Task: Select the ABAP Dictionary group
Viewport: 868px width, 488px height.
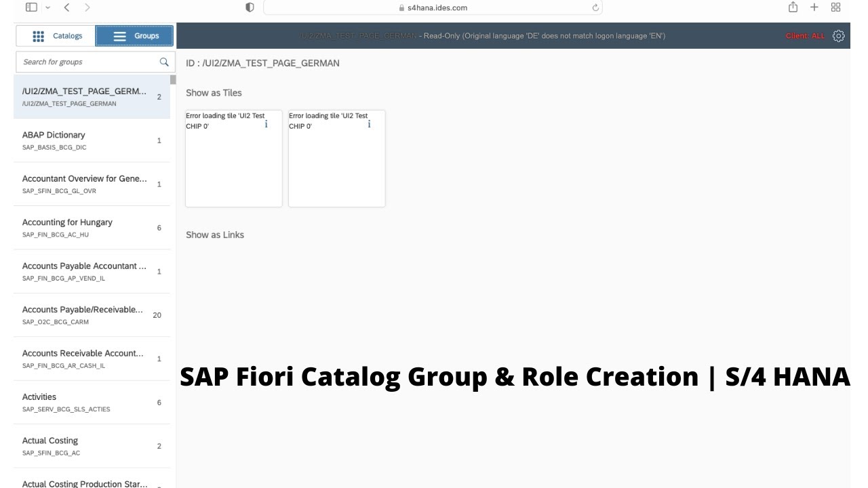Action: point(92,140)
